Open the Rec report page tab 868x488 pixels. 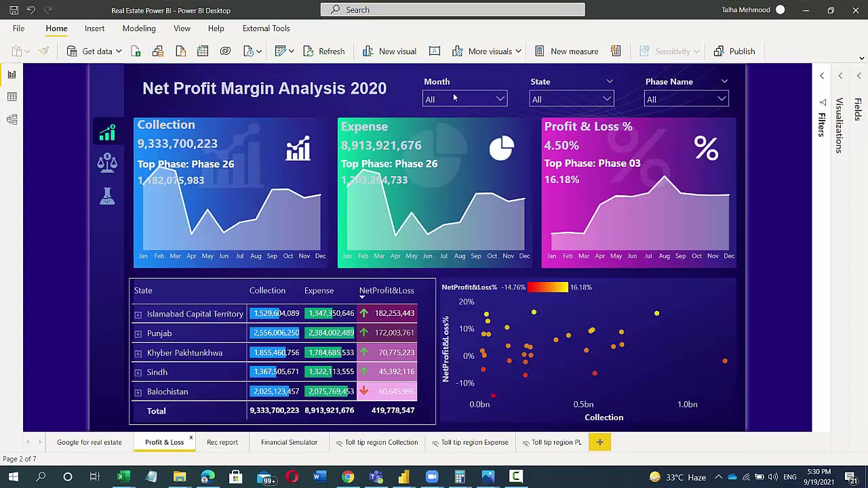(x=222, y=443)
